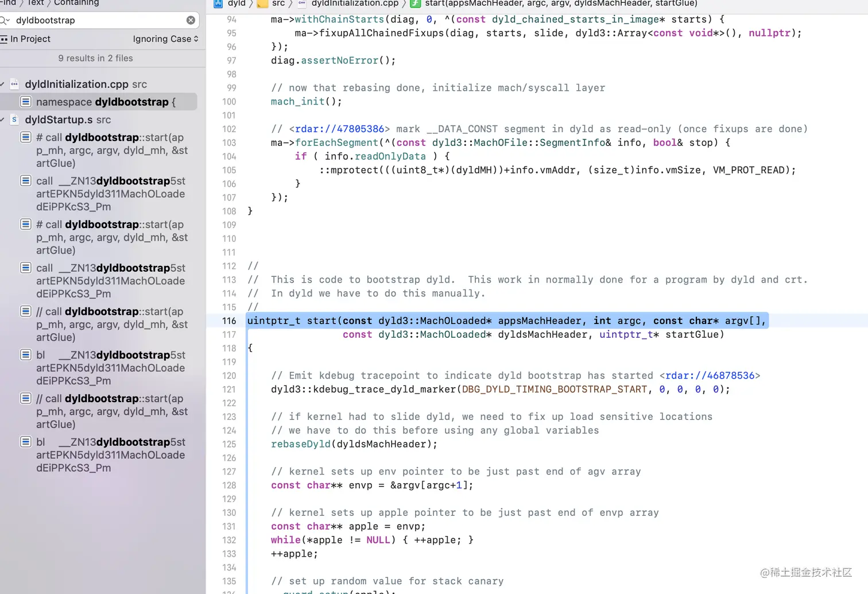The height and width of the screenshot is (594, 868).
Task: Click the VM_PROT_READ constant
Action: [x=749, y=170]
